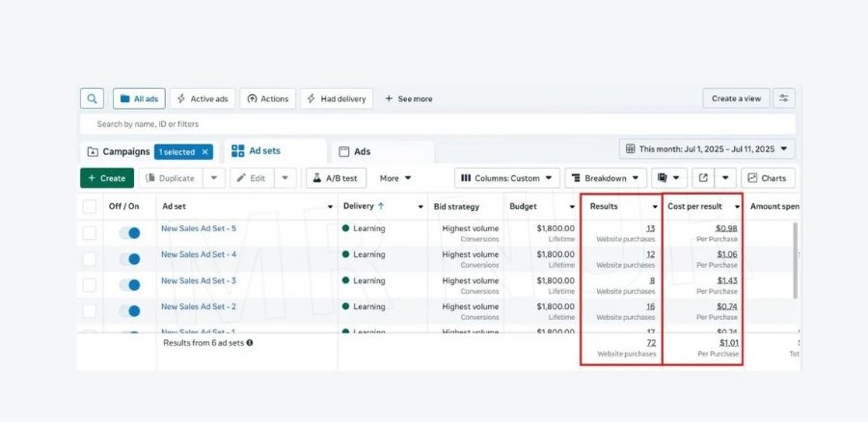This screenshot has height=422, width=868.
Task: Open the Budget column dropdown arrow
Action: [572, 207]
